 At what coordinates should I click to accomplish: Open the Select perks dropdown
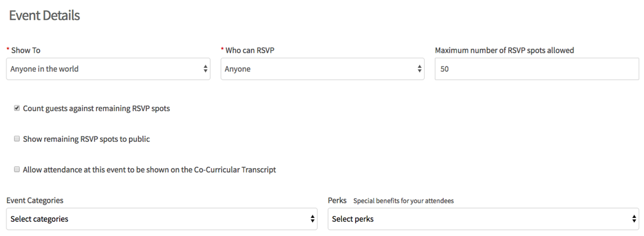(484, 219)
